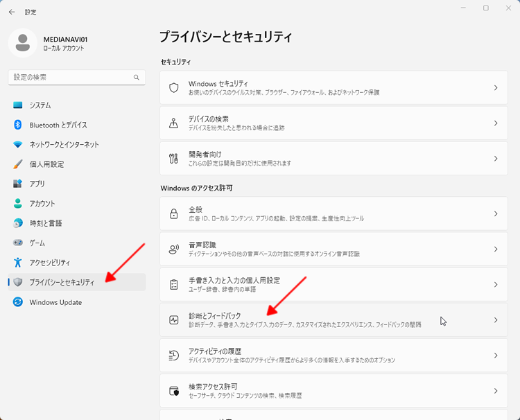Expand 診断とフィードバック via its chevron
The width and height of the screenshot is (520, 420).
tap(496, 320)
